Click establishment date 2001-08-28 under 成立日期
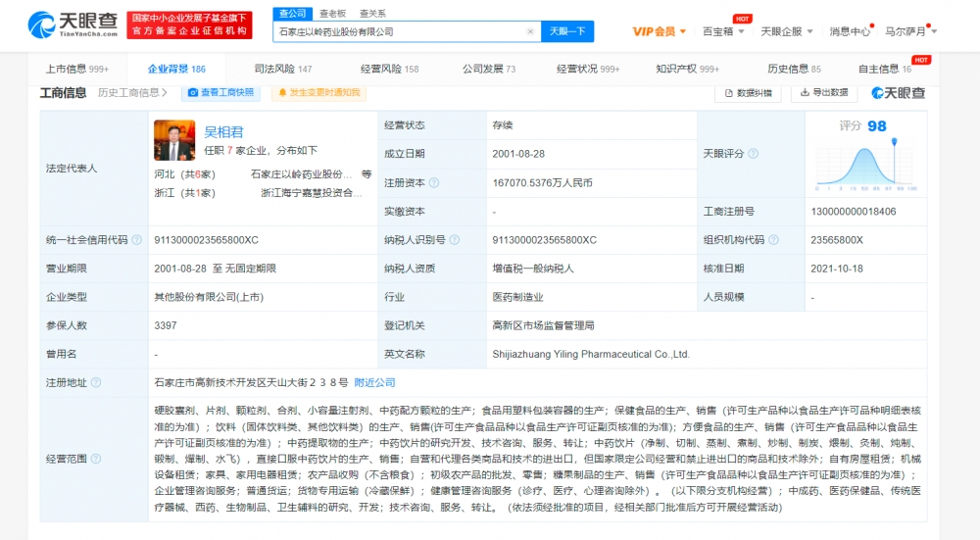Screen dimensions: 980x540 pyautogui.click(x=518, y=154)
